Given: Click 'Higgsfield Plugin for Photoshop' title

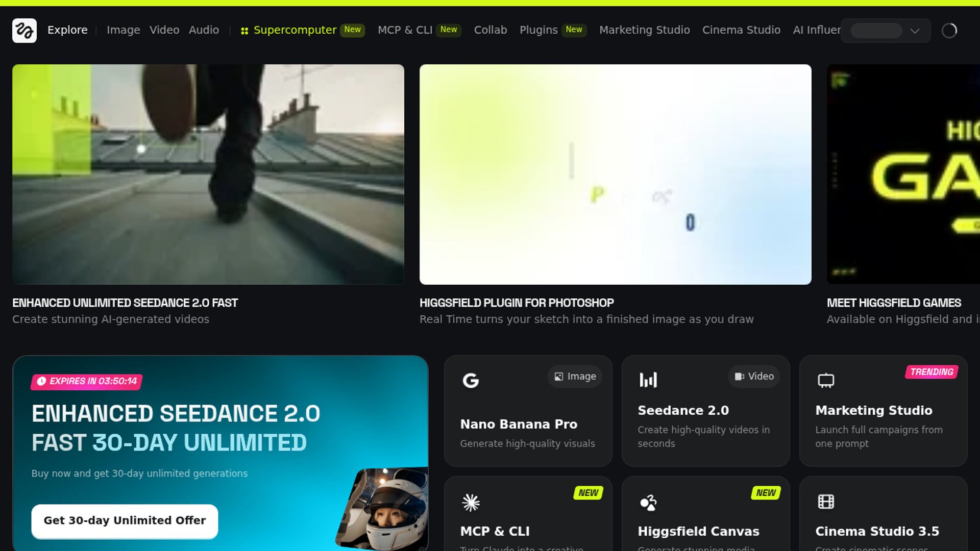Looking at the screenshot, I should pyautogui.click(x=517, y=303).
